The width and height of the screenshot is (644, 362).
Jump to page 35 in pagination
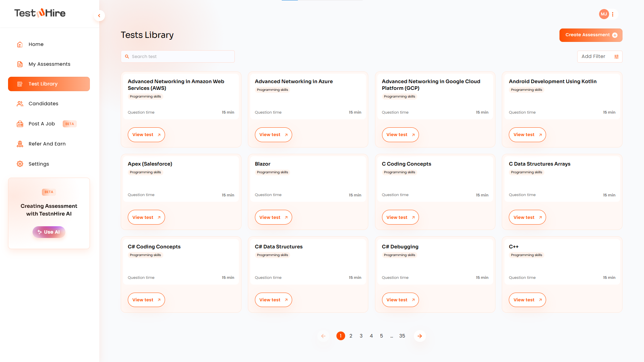[x=402, y=336]
